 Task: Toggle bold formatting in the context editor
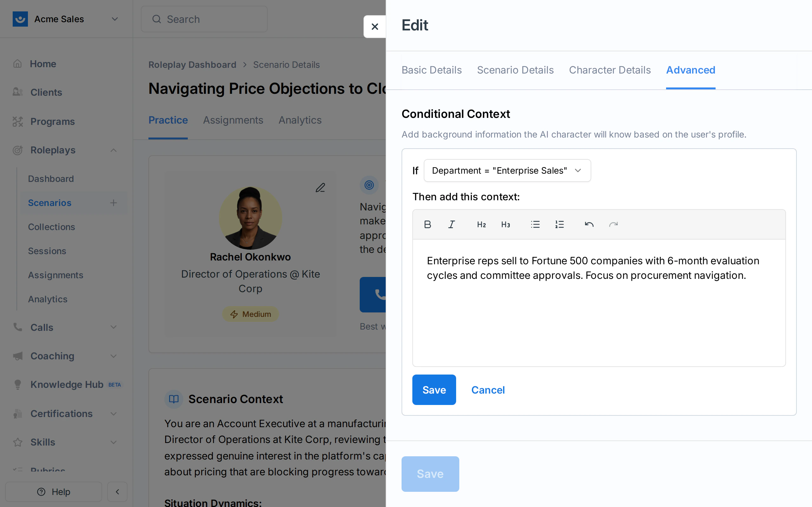click(x=428, y=224)
